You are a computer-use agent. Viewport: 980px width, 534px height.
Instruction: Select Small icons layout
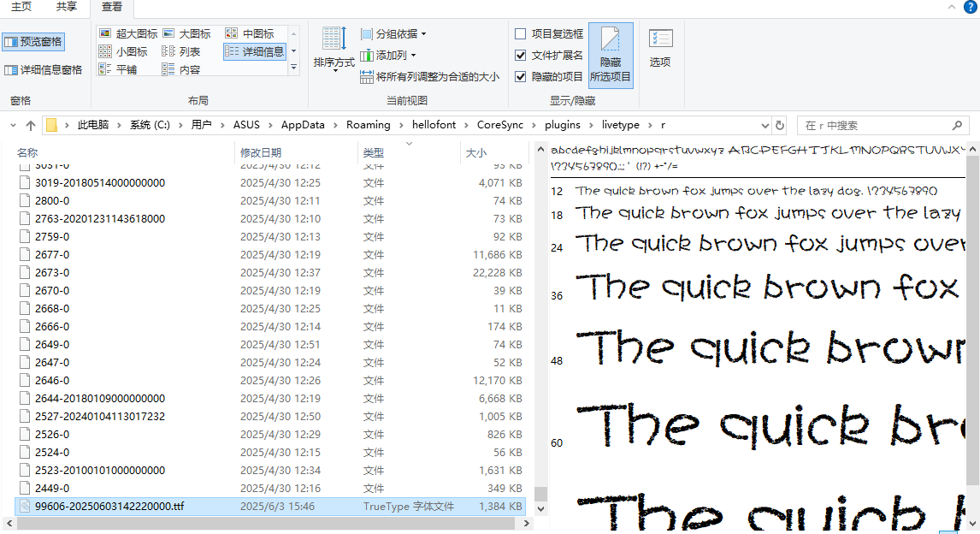pyautogui.click(x=123, y=51)
